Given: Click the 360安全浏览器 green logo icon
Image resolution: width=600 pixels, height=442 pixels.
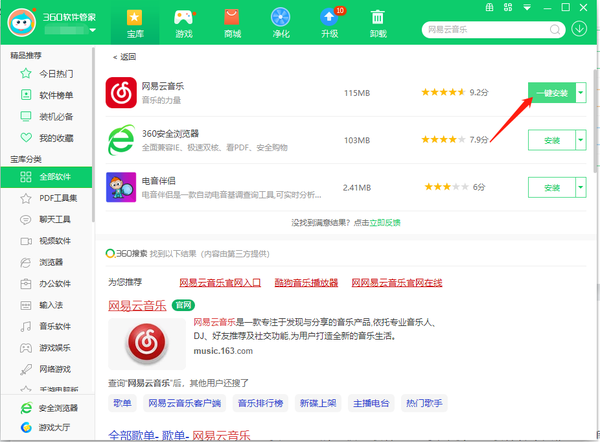Looking at the screenshot, I should coord(122,140).
